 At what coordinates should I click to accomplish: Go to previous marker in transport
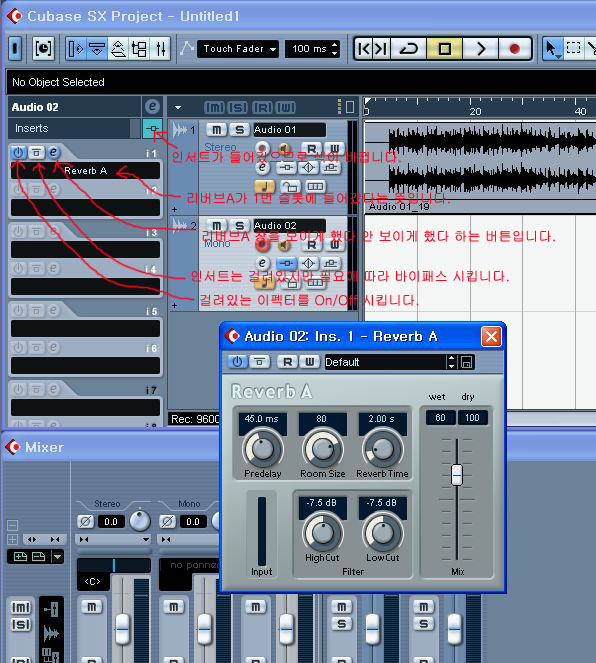pos(364,49)
